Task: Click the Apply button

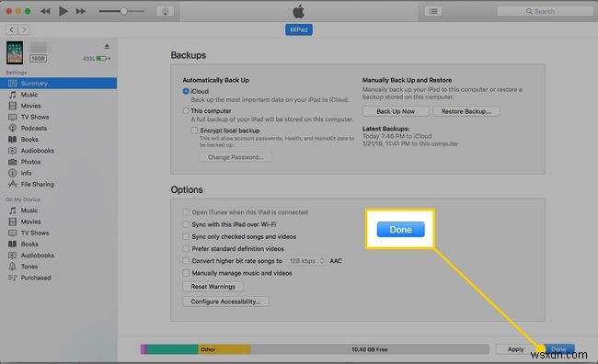Action: [515, 349]
